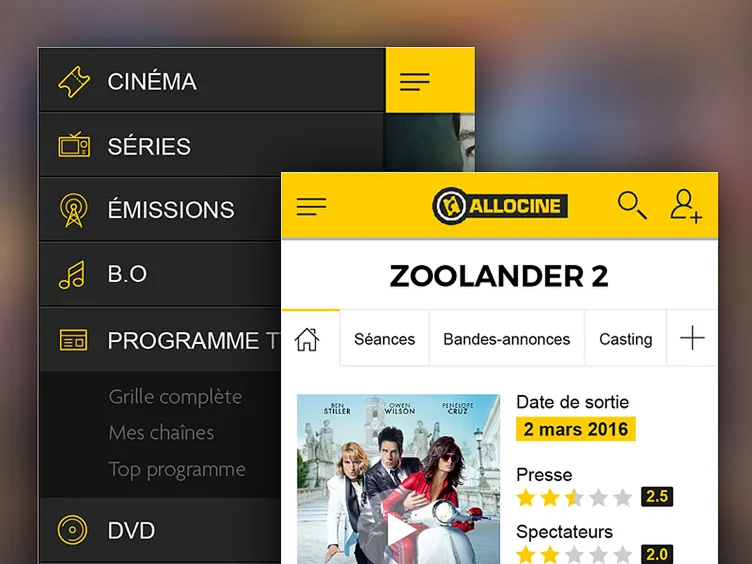Select the Programme TV grid icon
This screenshot has width=752, height=564.
[73, 340]
